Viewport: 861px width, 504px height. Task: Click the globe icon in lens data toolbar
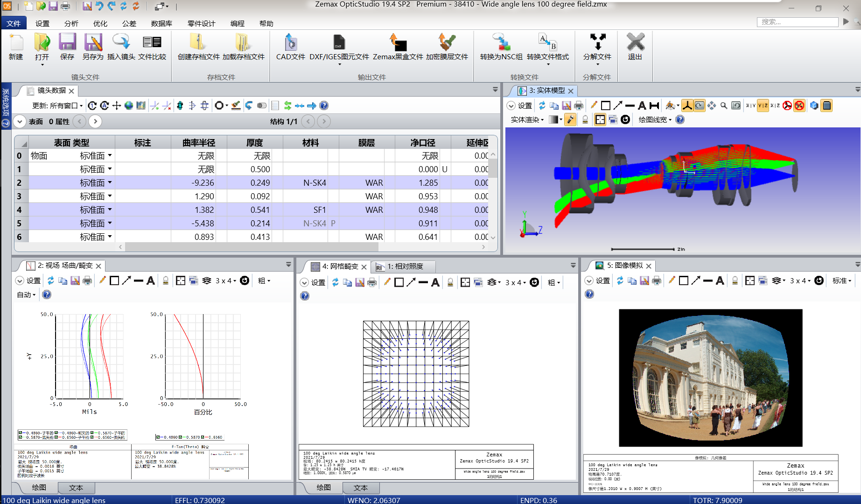pyautogui.click(x=129, y=105)
